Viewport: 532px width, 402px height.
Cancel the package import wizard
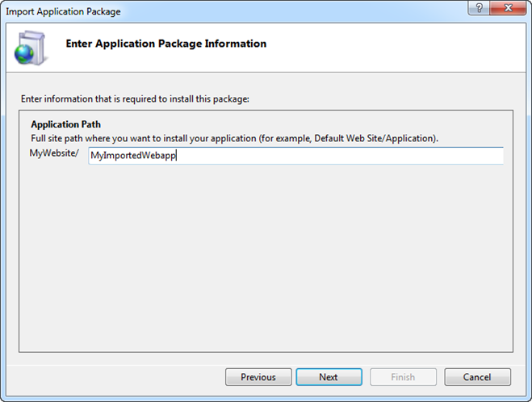click(x=477, y=377)
